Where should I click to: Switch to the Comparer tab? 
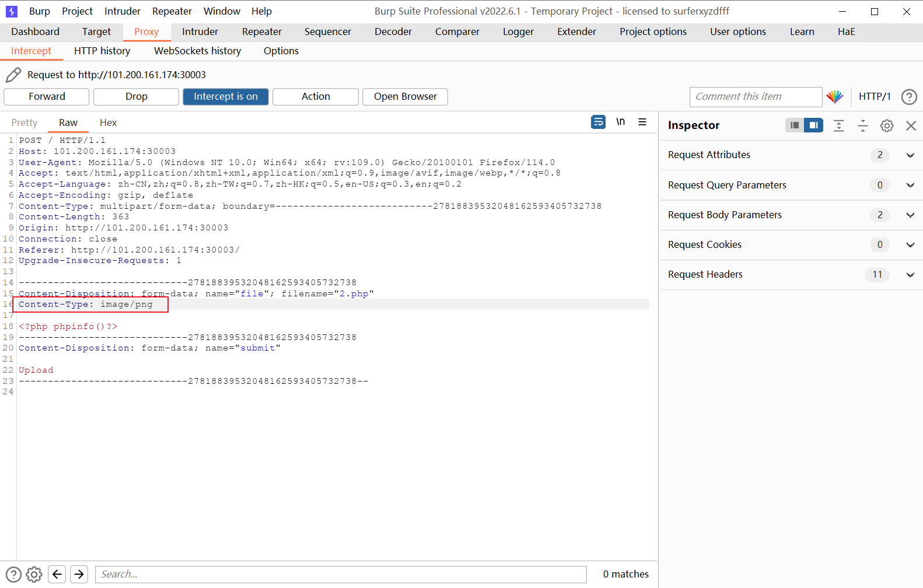tap(457, 32)
